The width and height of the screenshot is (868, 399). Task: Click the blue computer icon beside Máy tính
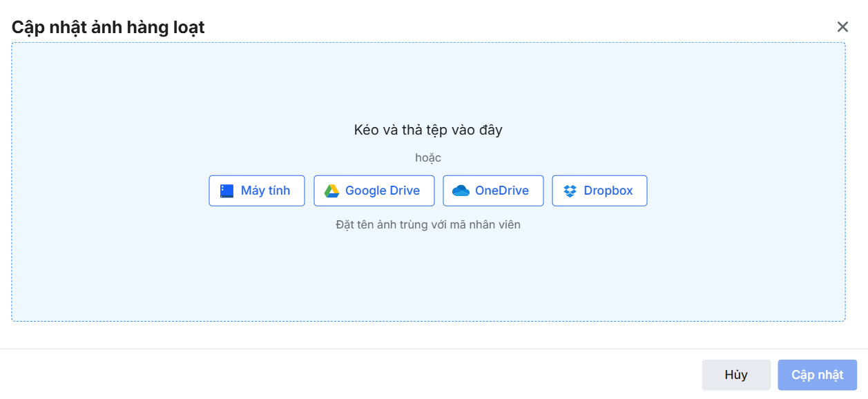[226, 191]
